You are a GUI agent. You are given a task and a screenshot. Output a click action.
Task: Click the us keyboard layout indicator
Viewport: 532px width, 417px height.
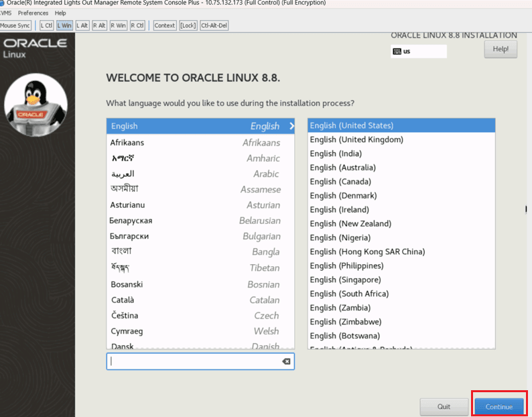click(x=418, y=51)
